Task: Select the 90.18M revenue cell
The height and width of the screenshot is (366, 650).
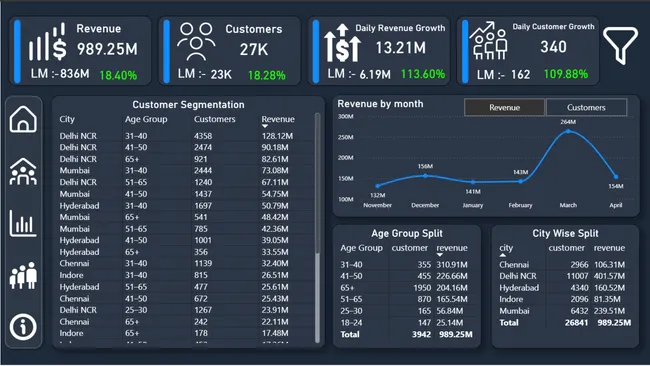Action: coord(275,148)
